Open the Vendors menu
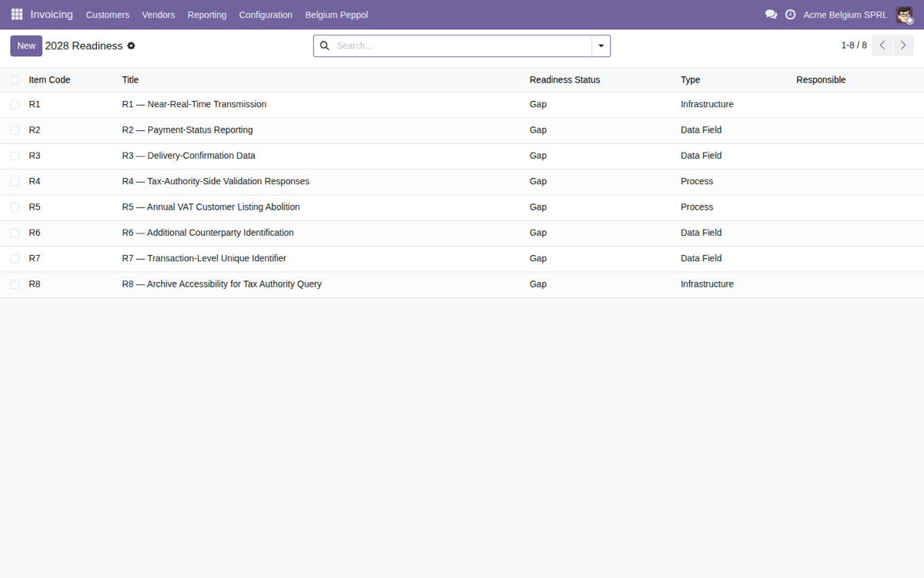The width and height of the screenshot is (924, 578). point(159,15)
